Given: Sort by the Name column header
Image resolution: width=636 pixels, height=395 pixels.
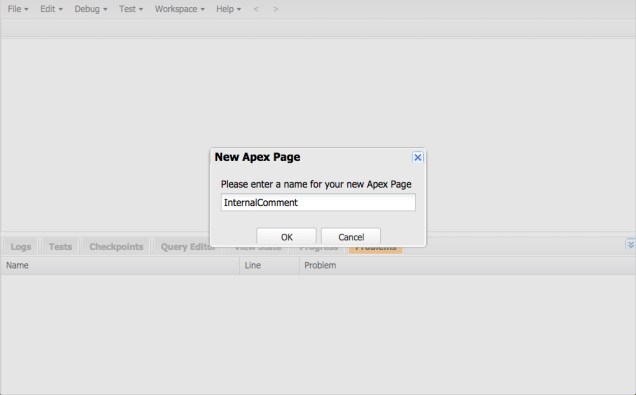Looking at the screenshot, I should coord(120,265).
